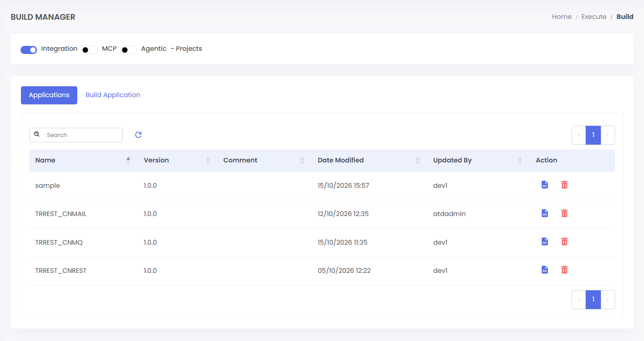Go to next page in bottom pagination
This screenshot has width=644, height=341.
(608, 299)
